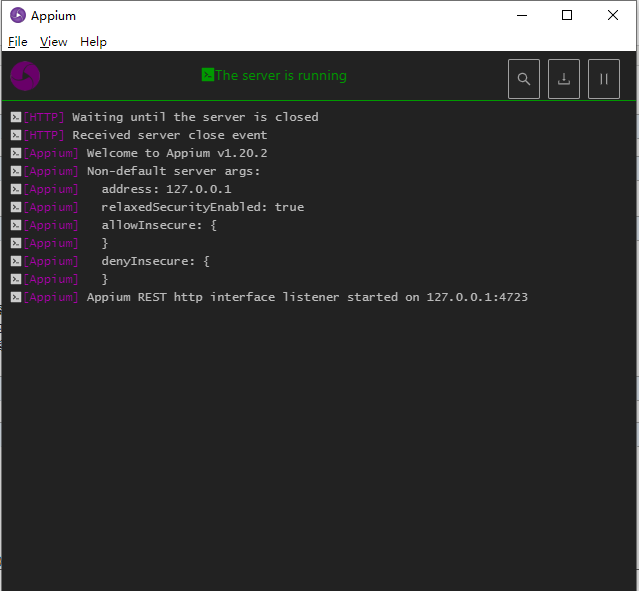Stop the Appium server with pause button
The image size is (639, 591).
[604, 79]
